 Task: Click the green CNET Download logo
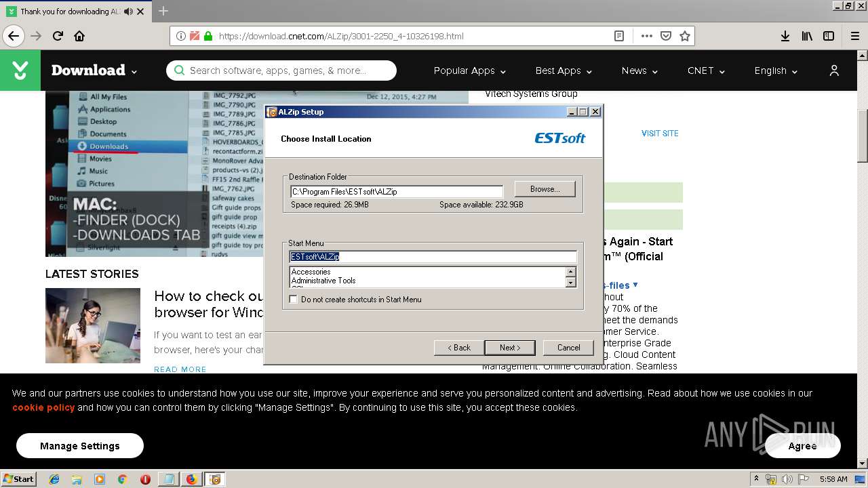point(20,70)
